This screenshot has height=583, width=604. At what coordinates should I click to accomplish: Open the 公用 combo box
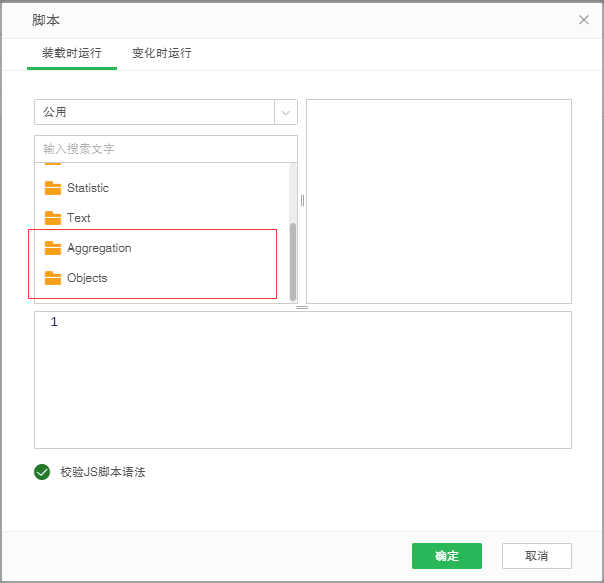pyautogui.click(x=155, y=112)
